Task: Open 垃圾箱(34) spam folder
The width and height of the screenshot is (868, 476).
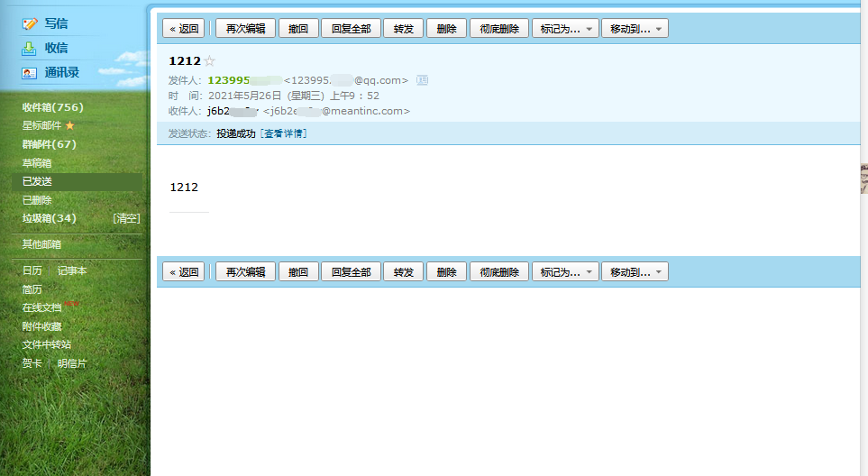Action: pyautogui.click(x=50, y=219)
